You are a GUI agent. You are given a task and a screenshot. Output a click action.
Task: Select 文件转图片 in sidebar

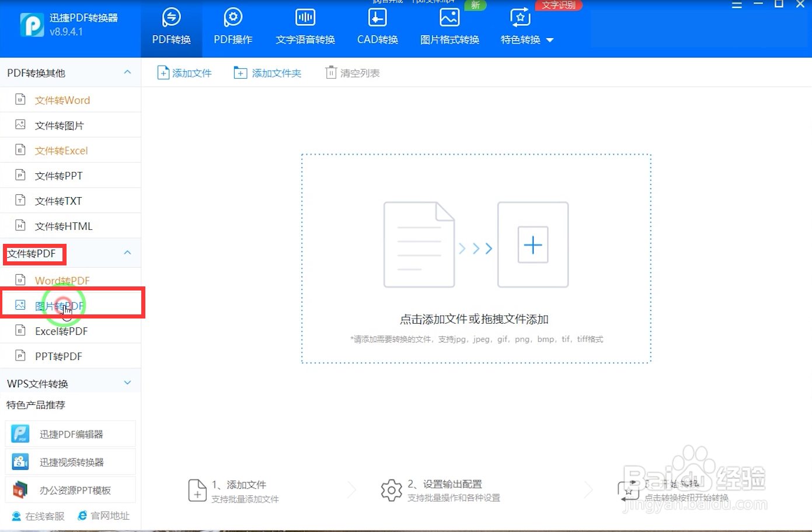click(70, 125)
